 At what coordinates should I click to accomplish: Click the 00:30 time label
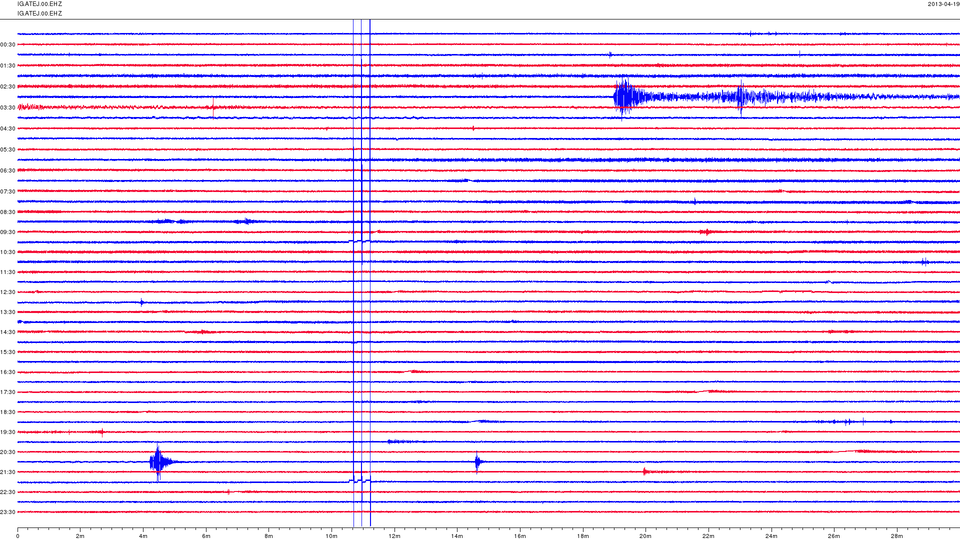(8, 45)
